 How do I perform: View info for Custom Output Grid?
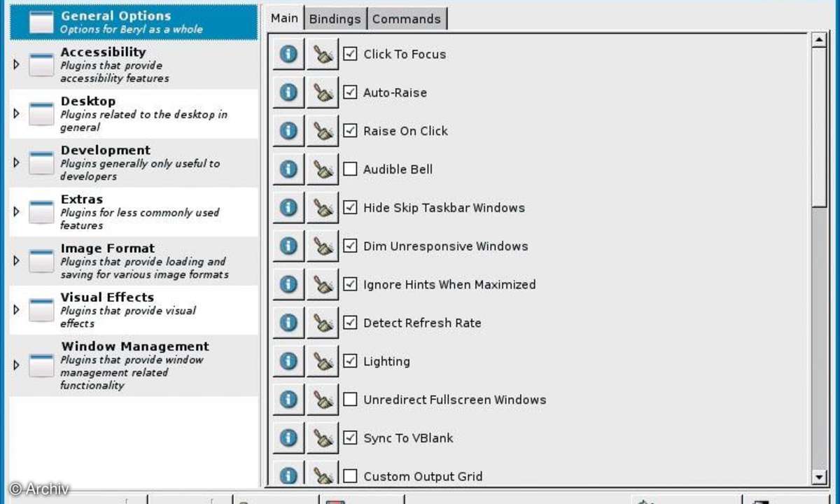point(288,473)
